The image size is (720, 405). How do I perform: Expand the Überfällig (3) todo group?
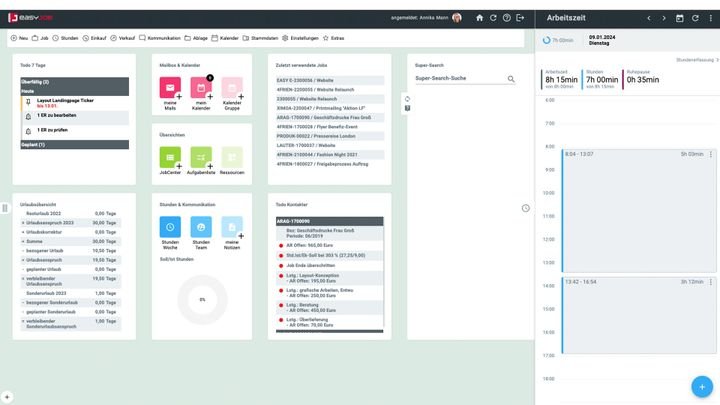click(x=74, y=82)
